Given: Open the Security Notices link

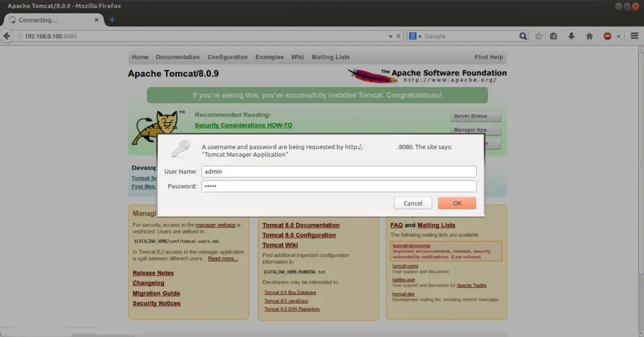Looking at the screenshot, I should pos(157,303).
